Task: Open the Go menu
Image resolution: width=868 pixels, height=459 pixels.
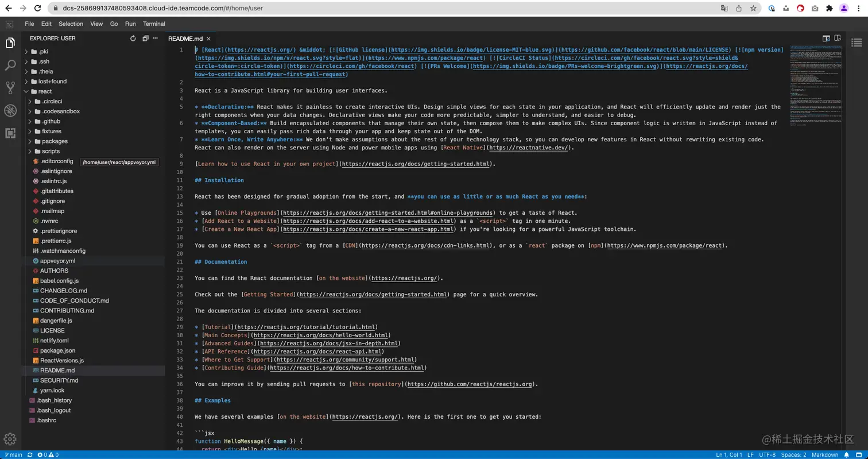Action: point(114,24)
